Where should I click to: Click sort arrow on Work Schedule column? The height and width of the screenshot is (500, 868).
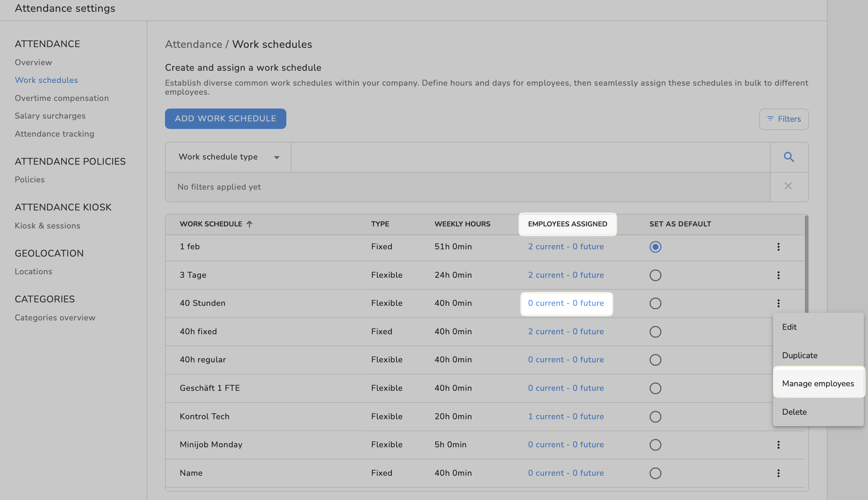click(x=249, y=224)
